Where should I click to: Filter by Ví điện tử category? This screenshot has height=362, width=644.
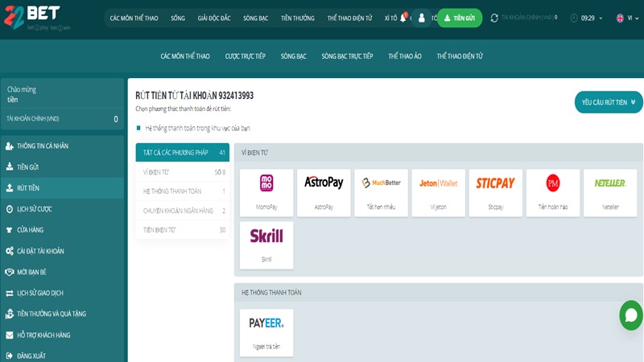click(x=183, y=172)
